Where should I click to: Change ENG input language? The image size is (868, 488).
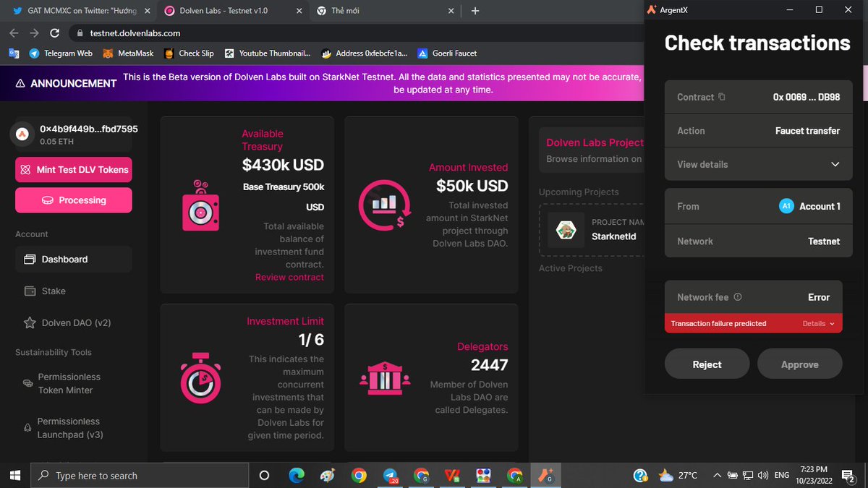tap(782, 475)
